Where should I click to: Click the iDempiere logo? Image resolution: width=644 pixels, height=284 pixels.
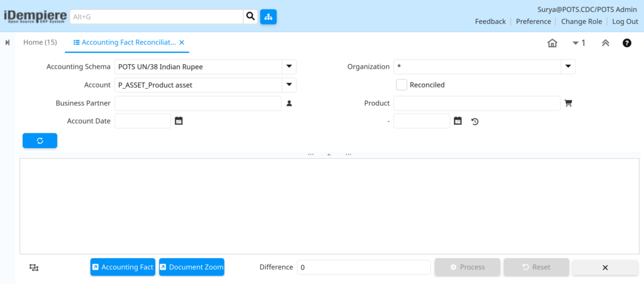tap(35, 16)
